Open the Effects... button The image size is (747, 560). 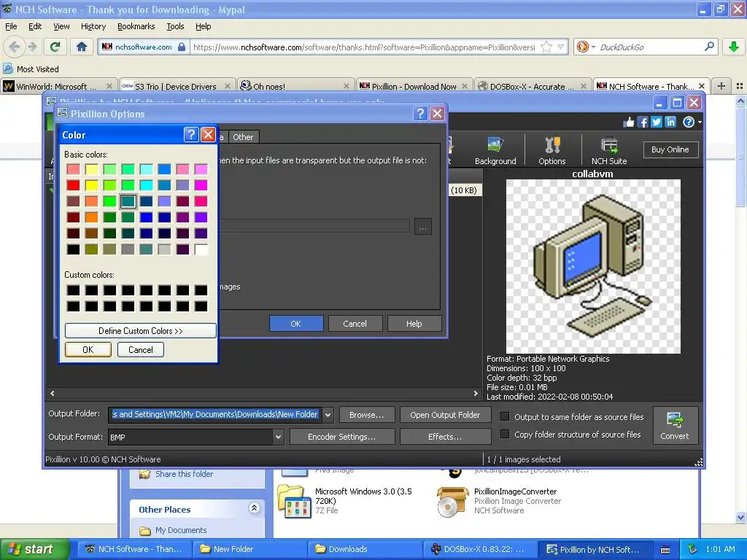(445, 437)
